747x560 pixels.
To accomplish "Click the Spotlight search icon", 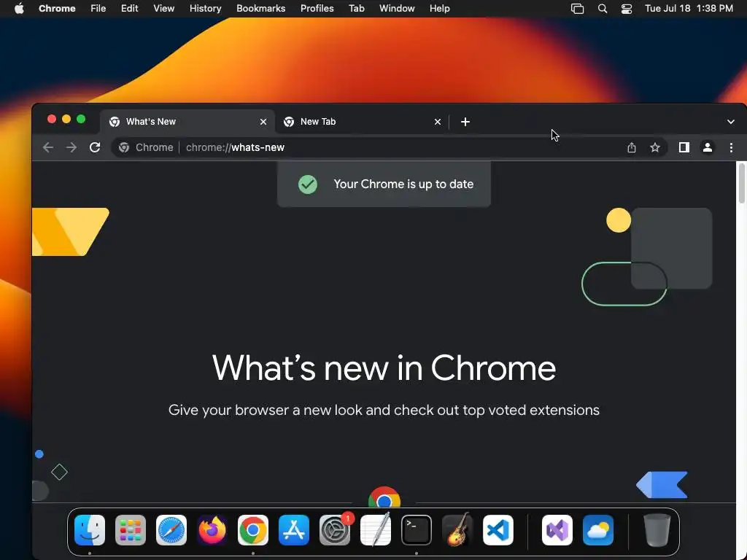I will pyautogui.click(x=602, y=9).
